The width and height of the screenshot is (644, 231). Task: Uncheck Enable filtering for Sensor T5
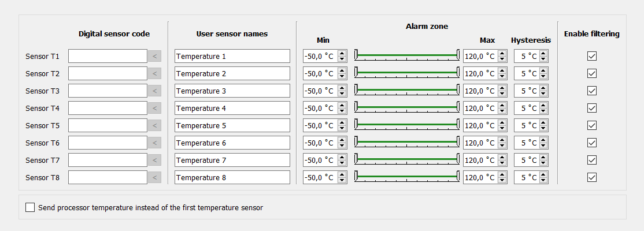(591, 125)
